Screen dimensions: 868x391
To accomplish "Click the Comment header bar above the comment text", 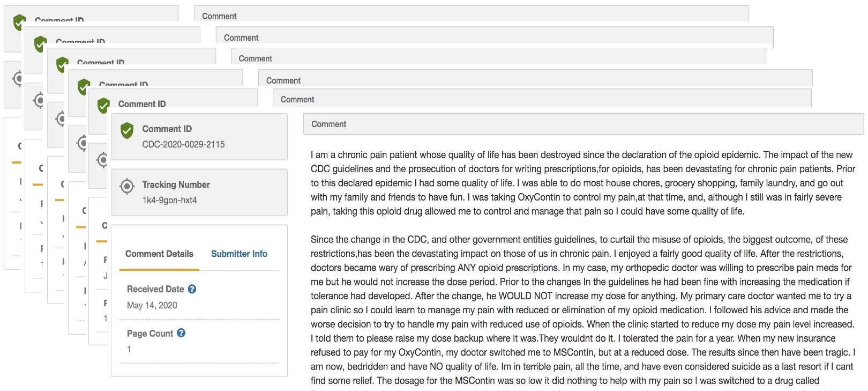I will [x=583, y=124].
